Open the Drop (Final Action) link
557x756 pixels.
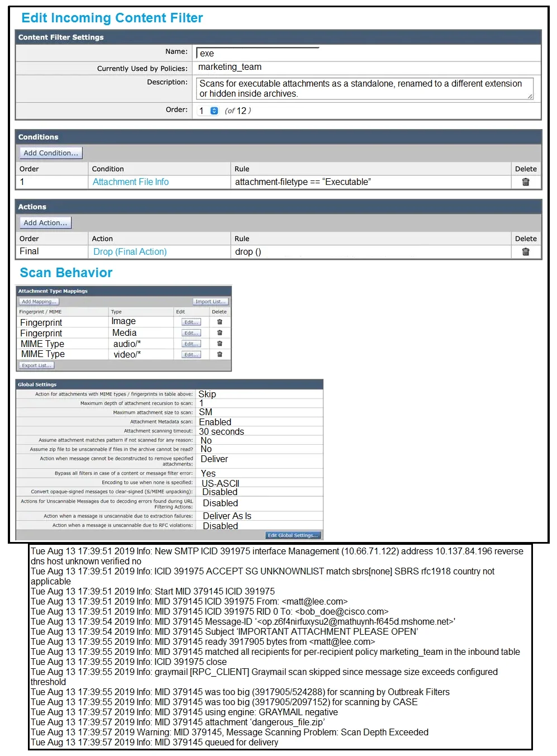tap(130, 252)
